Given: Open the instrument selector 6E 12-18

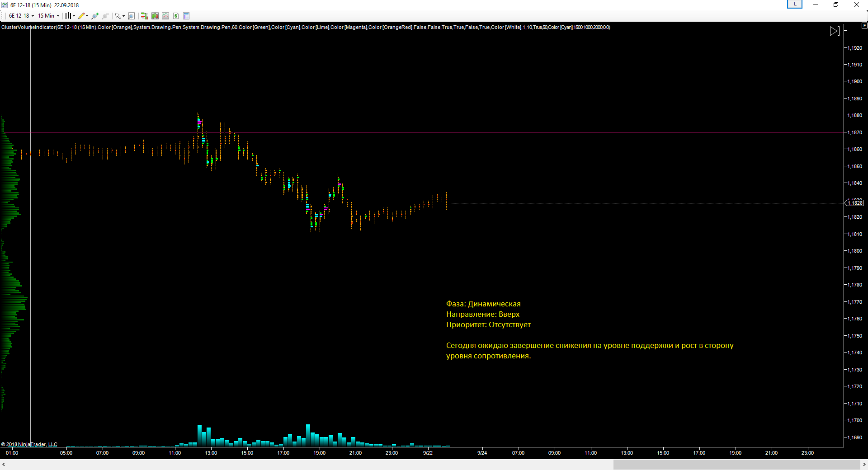Looking at the screenshot, I should (x=21, y=16).
